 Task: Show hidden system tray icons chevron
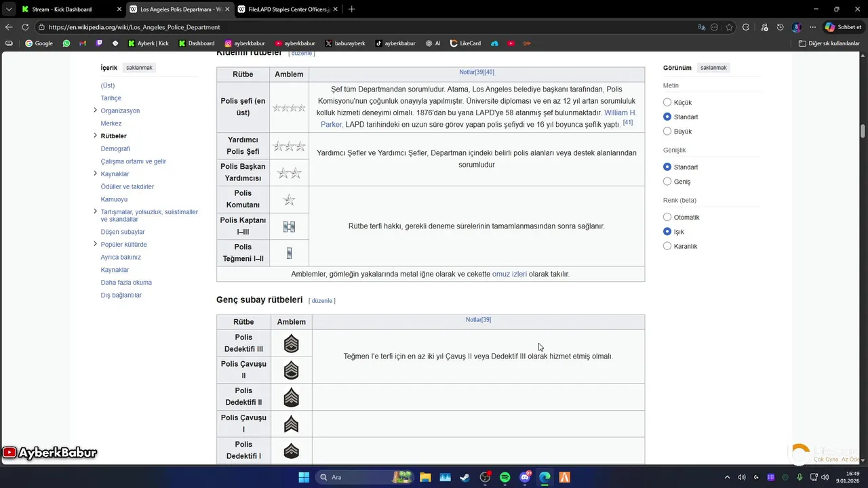[728, 477]
